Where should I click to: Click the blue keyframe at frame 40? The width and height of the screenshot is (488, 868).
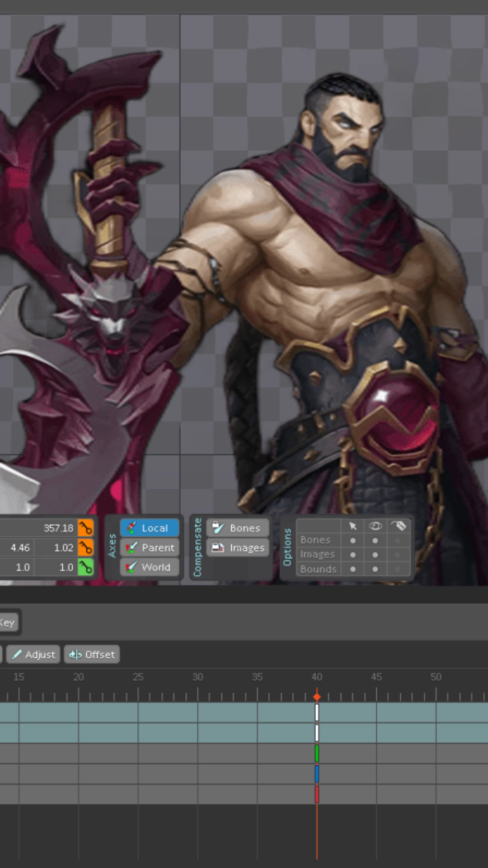coord(317,774)
